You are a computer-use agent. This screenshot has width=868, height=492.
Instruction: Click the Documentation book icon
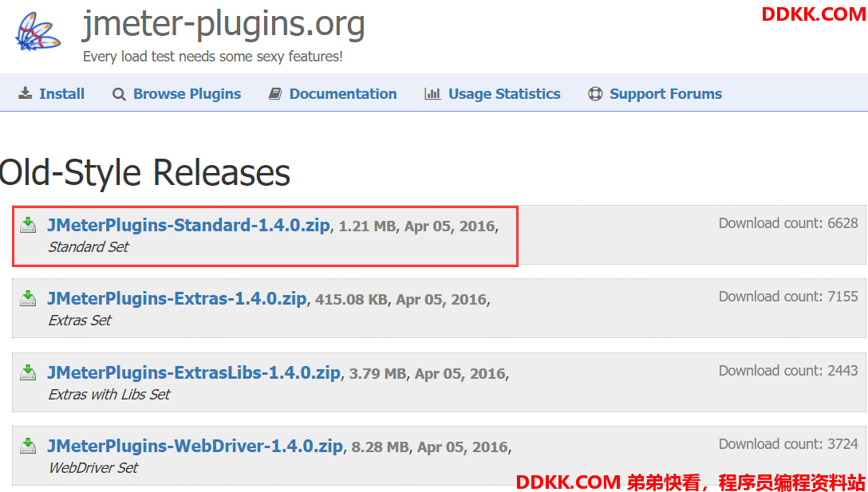[x=275, y=94]
